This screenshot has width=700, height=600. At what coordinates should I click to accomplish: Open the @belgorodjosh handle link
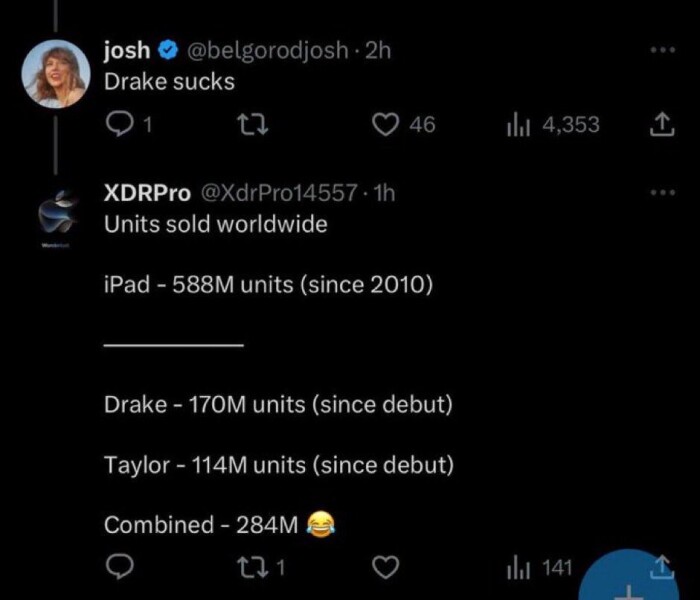coord(264,50)
